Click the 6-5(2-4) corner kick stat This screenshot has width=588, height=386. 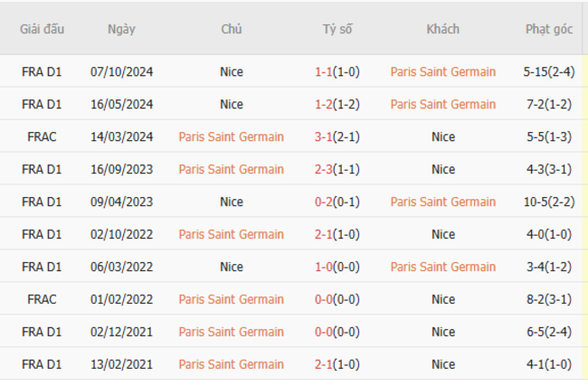point(548,333)
